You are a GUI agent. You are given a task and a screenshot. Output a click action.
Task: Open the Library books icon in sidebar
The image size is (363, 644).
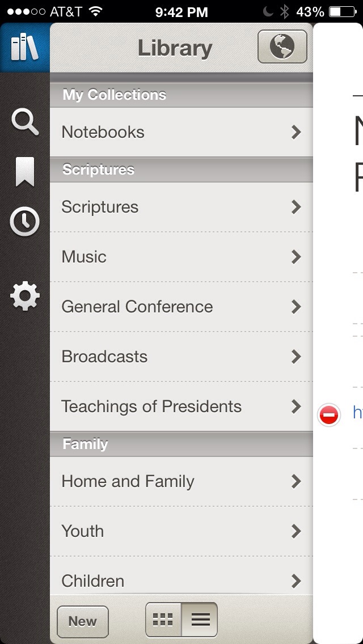tap(24, 47)
